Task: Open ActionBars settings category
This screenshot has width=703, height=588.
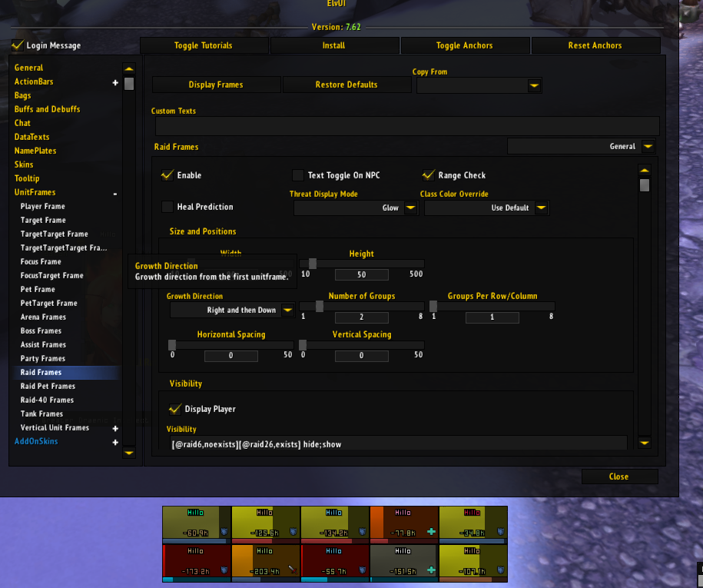Action: [34, 81]
